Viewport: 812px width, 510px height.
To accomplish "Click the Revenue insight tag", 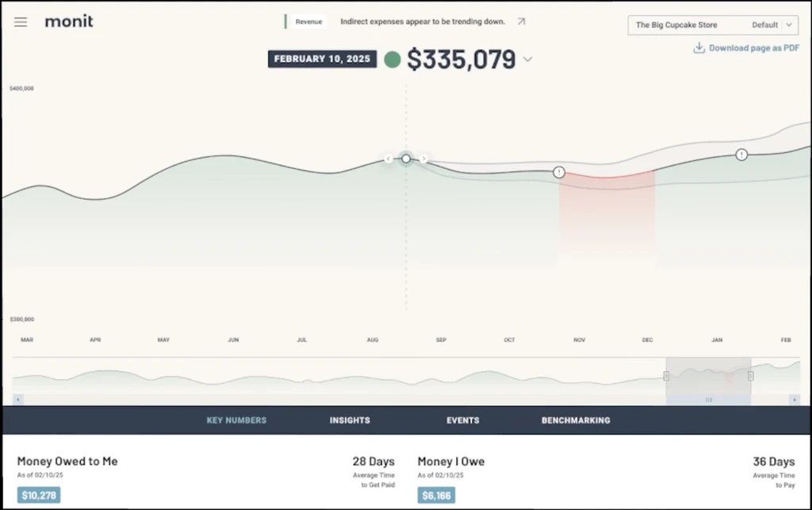I will pos(308,21).
